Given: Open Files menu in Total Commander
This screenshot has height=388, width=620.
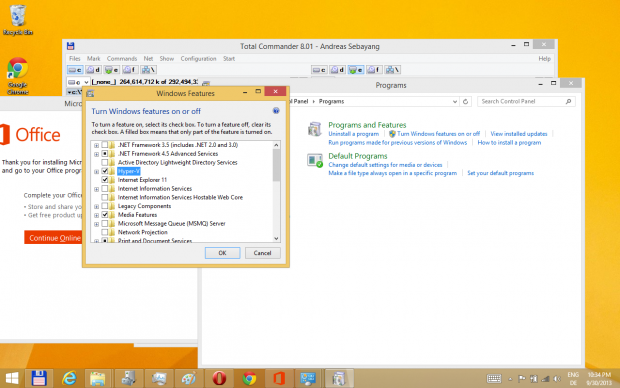Looking at the screenshot, I should pyautogui.click(x=75, y=59).
